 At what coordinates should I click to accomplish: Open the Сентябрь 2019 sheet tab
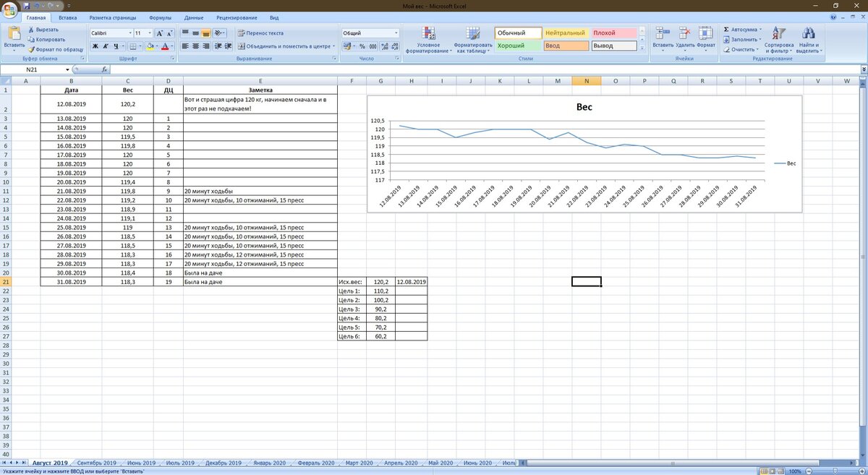(97, 463)
